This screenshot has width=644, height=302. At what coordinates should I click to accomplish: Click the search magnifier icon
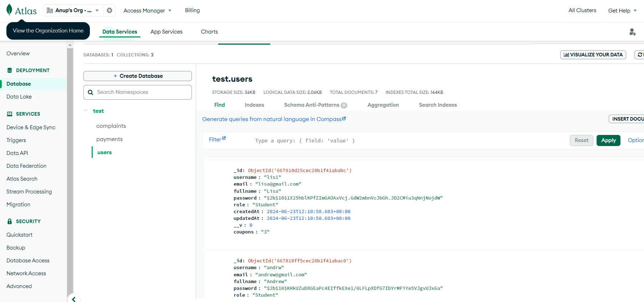click(x=91, y=92)
